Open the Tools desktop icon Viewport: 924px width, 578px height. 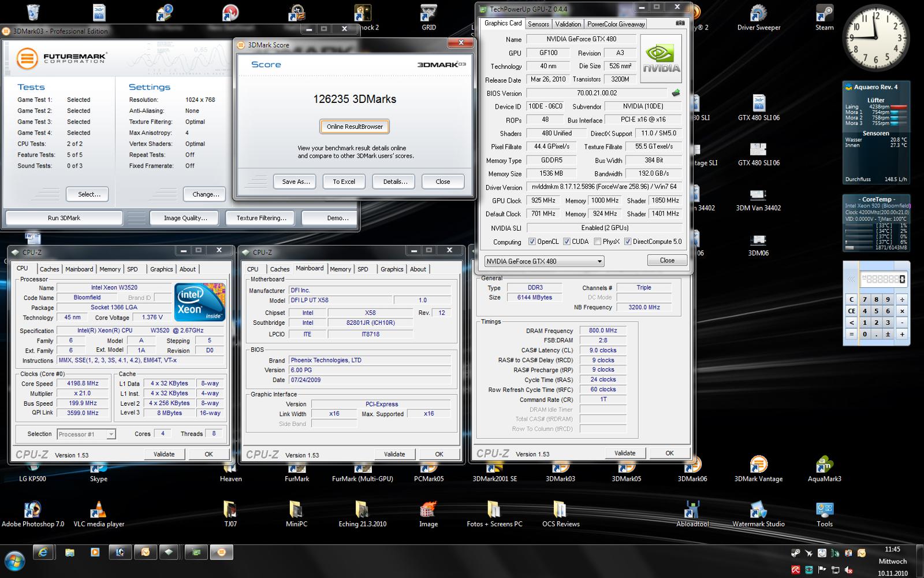click(x=824, y=514)
